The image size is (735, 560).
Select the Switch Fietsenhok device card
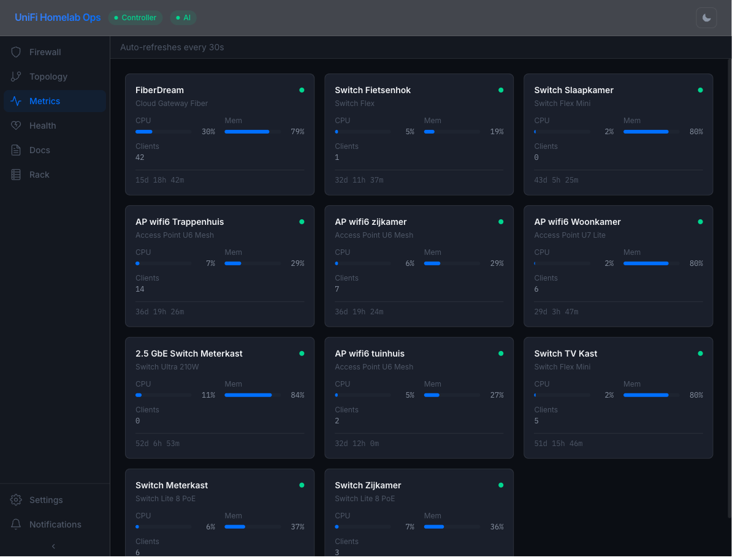[x=419, y=135]
